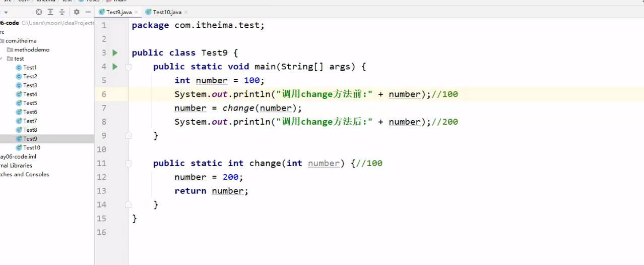Click the Test5 runnable class icon
This screenshot has height=265, width=644.
(x=19, y=103)
